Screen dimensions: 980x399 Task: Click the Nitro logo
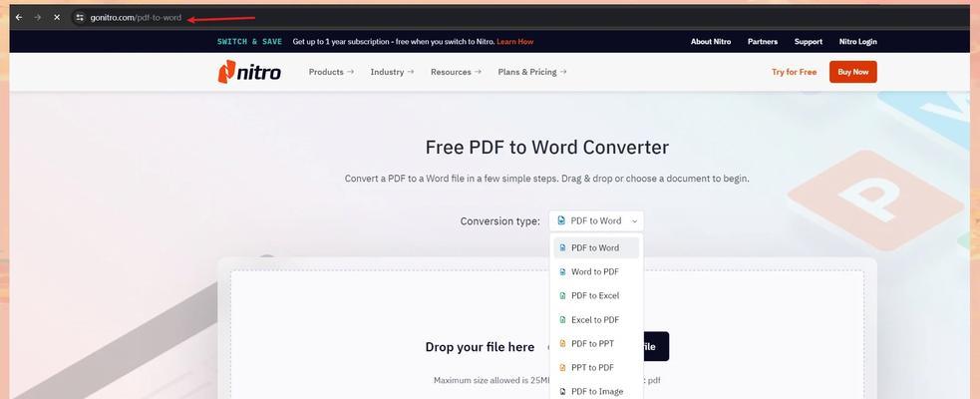[249, 72]
